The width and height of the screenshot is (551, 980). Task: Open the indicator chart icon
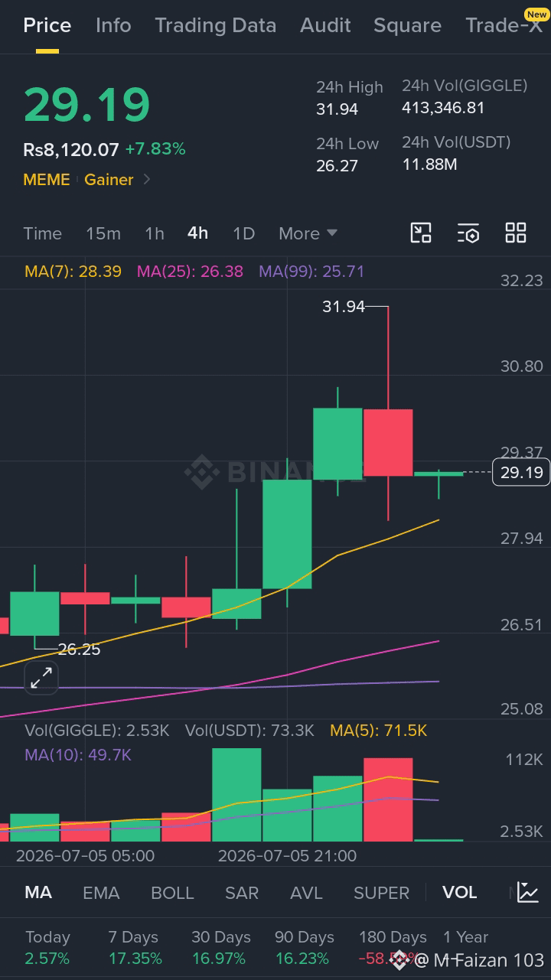tap(528, 892)
